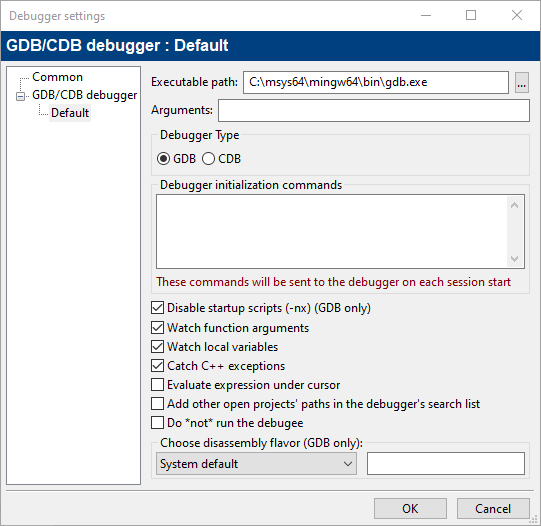This screenshot has height=526, width=541.
Task: Click the initialization commands scroll down arrow
Action: tap(514, 258)
